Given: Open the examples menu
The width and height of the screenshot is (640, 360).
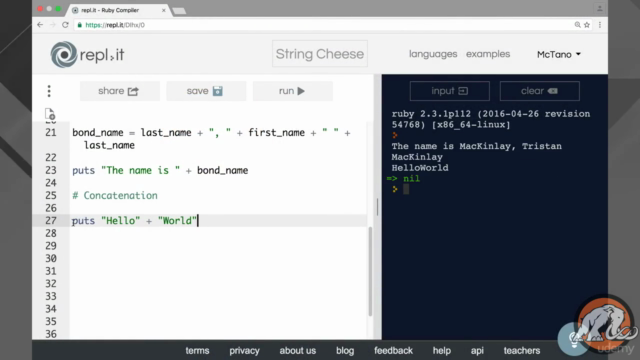Looking at the screenshot, I should (488, 54).
